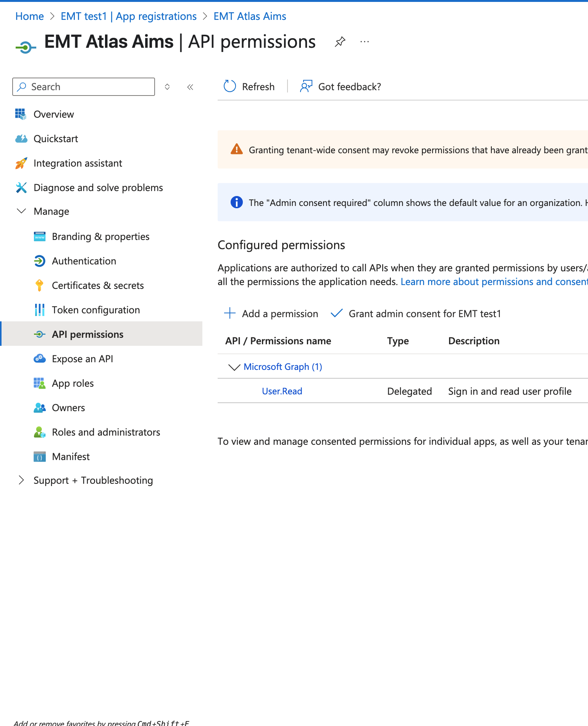Click the Owners people icon

[x=39, y=408]
